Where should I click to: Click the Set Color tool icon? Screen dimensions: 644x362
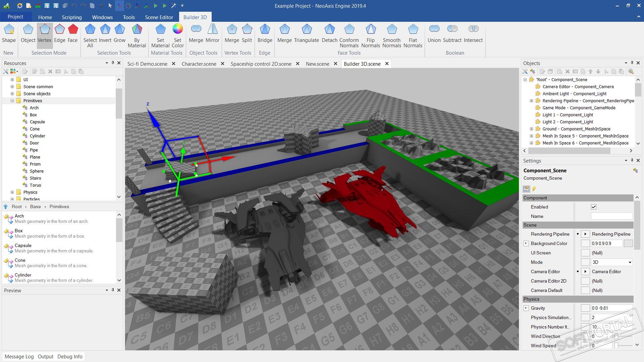(x=177, y=29)
